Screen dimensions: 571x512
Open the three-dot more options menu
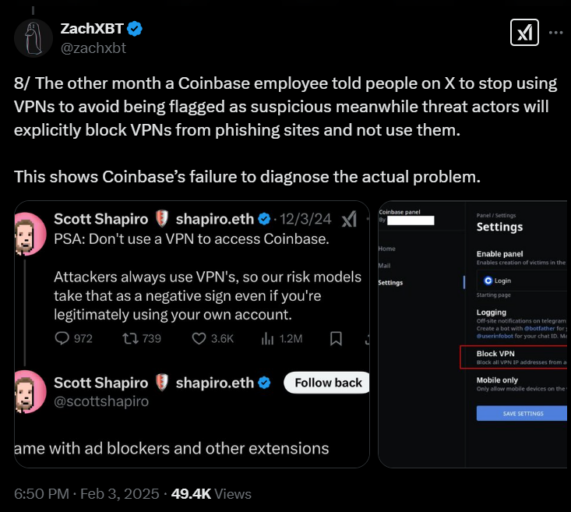[x=556, y=33]
